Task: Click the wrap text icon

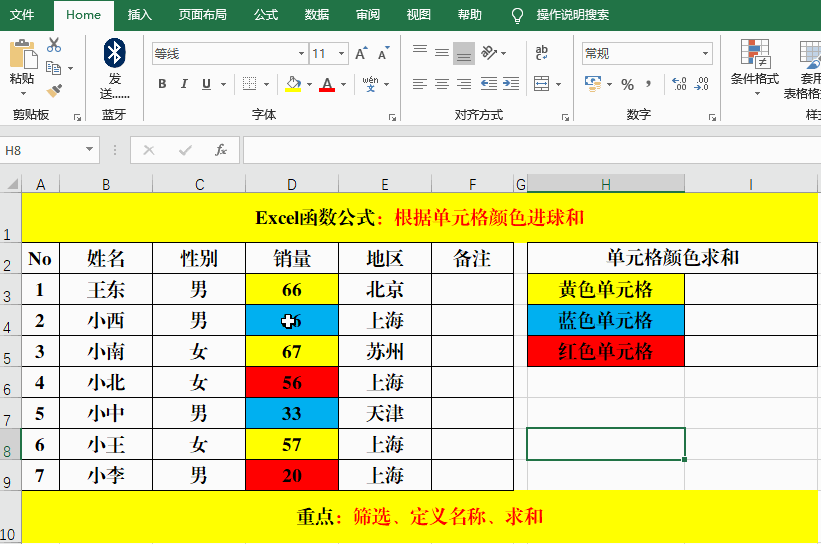Action: (x=541, y=53)
